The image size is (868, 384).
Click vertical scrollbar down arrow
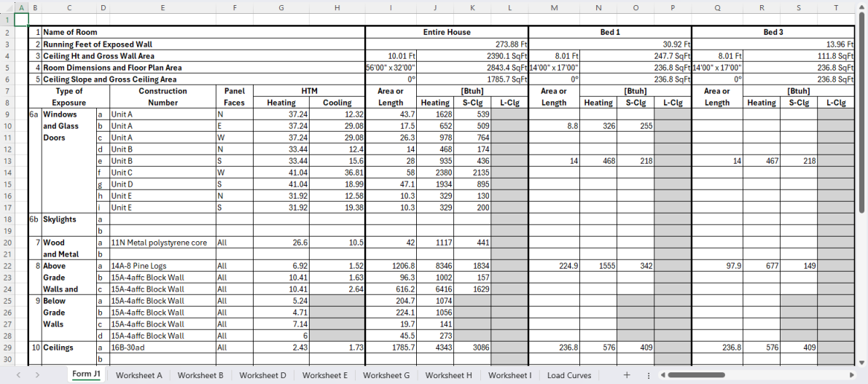862,361
